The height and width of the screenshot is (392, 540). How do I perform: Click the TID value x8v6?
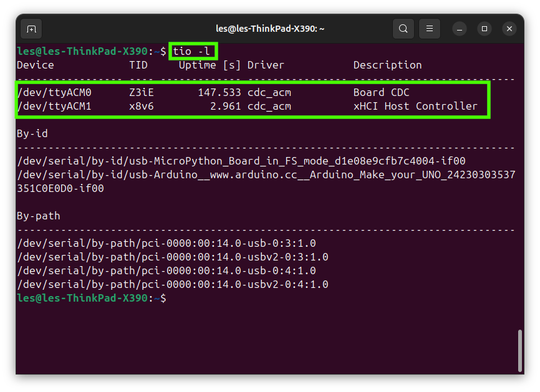click(142, 106)
